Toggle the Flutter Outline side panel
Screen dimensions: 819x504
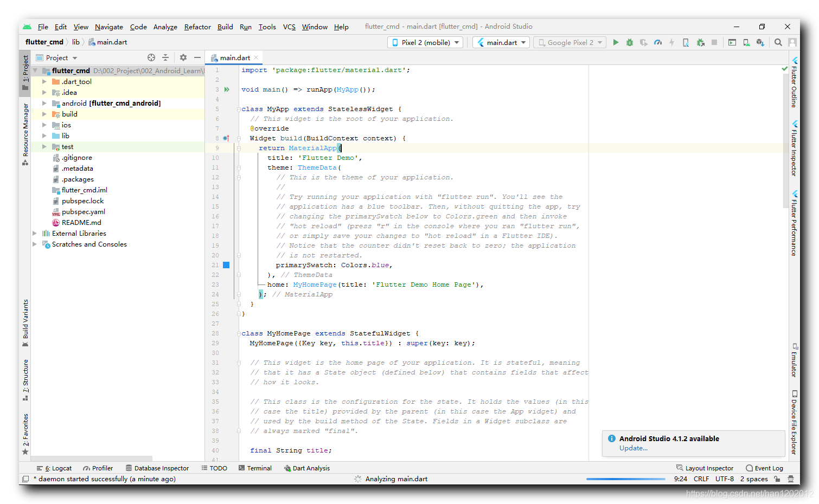[x=794, y=82]
